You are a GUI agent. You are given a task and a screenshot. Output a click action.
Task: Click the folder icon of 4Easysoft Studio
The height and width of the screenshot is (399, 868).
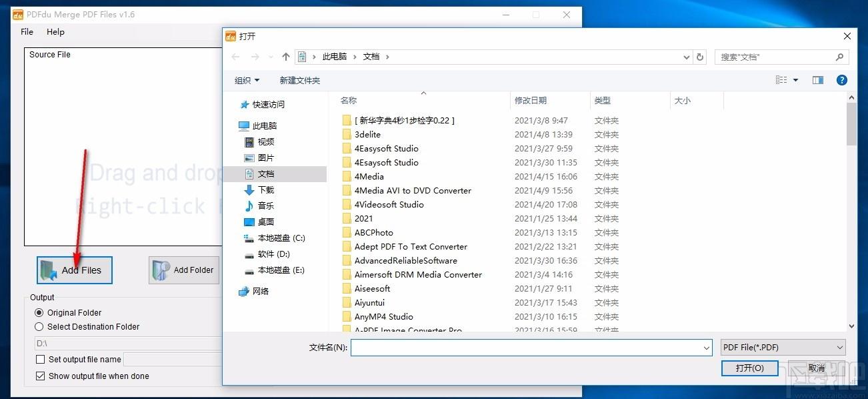(346, 148)
